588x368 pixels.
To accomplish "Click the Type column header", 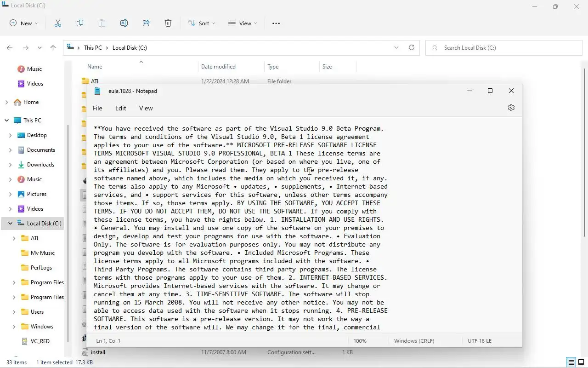I will click(x=292, y=67).
